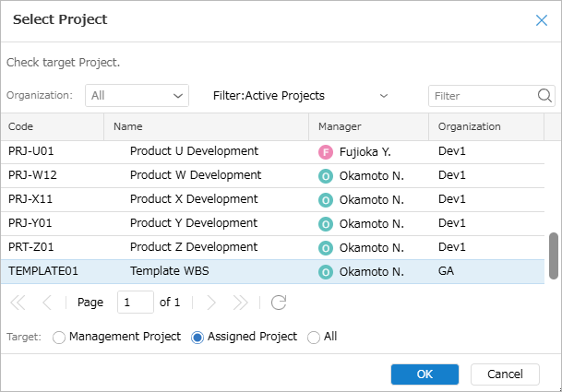Click the page number input field
The height and width of the screenshot is (392, 562).
(136, 302)
